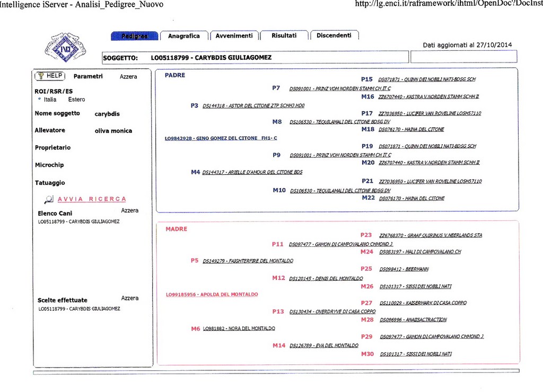Open P3 ASTOR DEL CITONE link
Image resolution: width=543 pixels, height=392 pixels.
click(x=253, y=105)
